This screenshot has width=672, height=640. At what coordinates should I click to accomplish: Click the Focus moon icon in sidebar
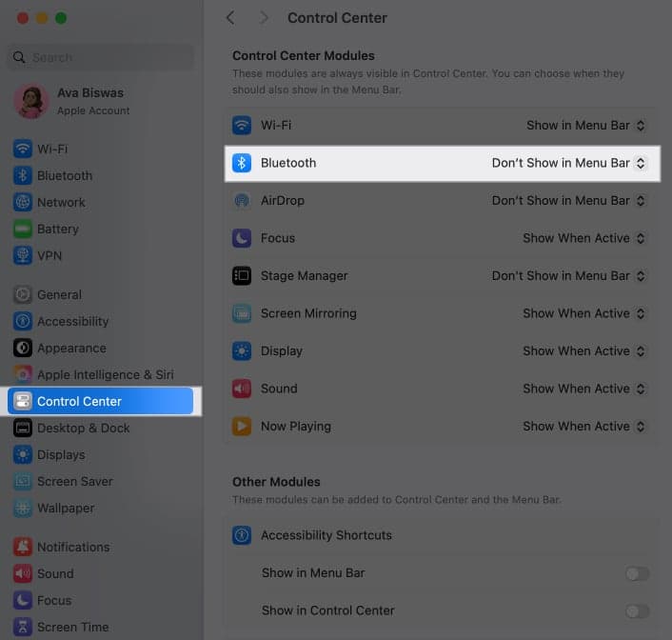(x=22, y=600)
